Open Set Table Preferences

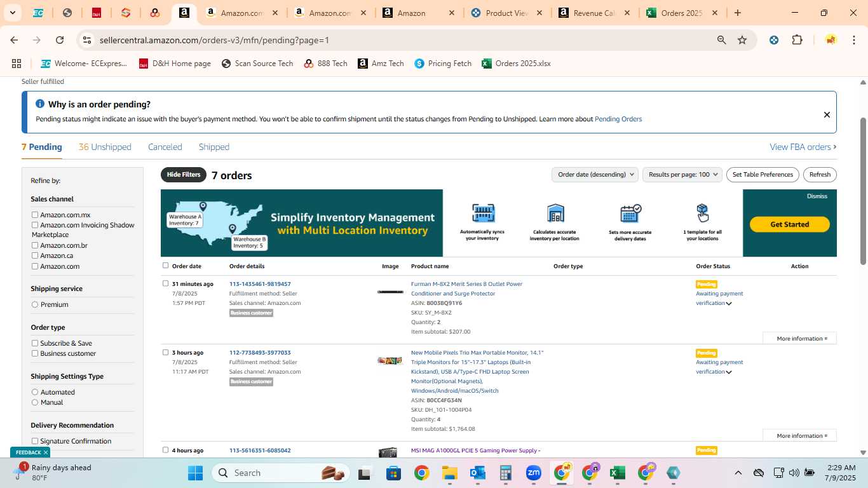click(x=763, y=175)
